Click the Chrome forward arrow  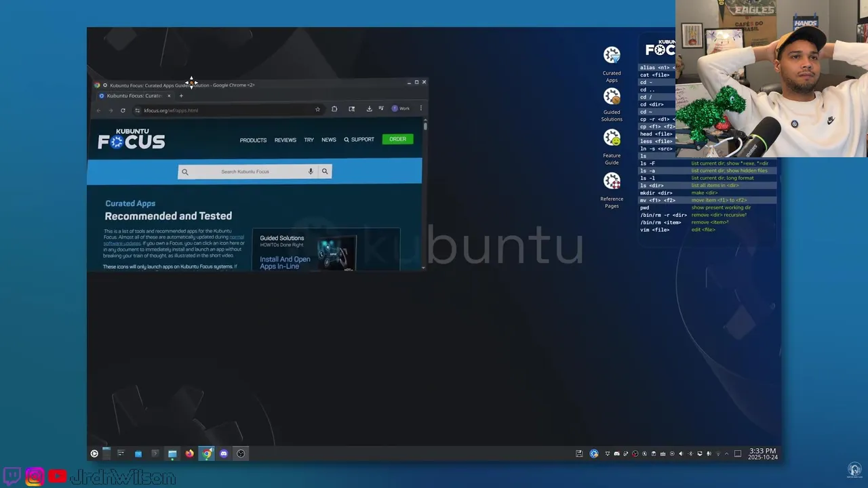(110, 110)
